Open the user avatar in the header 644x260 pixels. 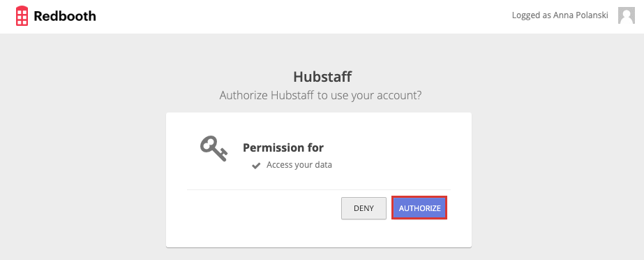[627, 15]
